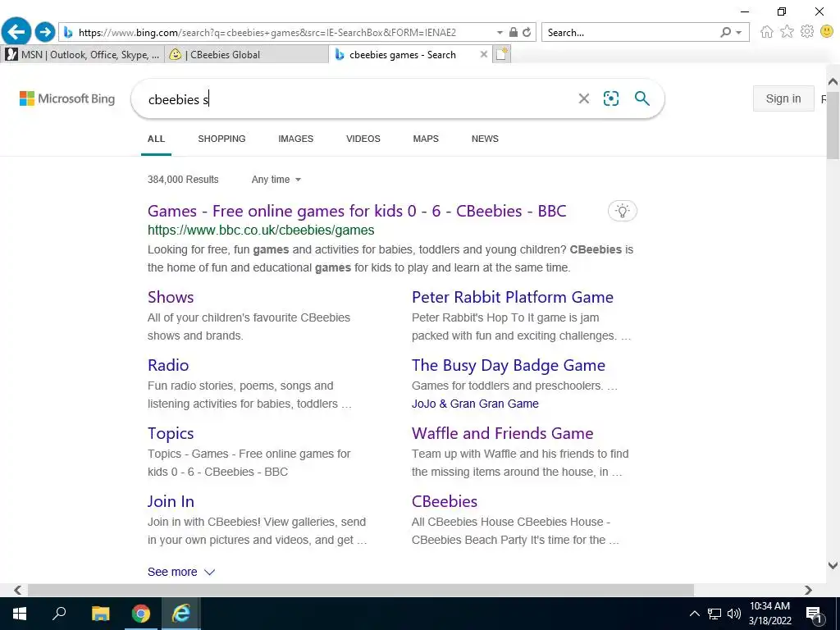Click the horizontal scrollbar left arrow
This screenshot has width=840, height=630.
click(x=18, y=590)
